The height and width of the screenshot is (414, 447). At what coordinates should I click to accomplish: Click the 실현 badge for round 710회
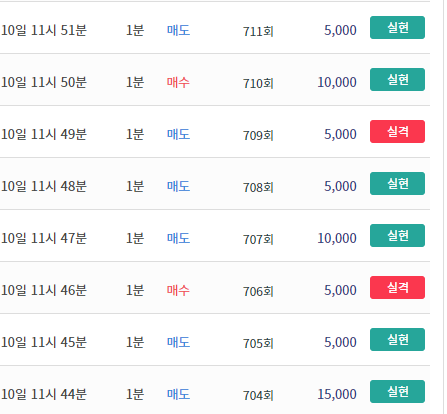pyautogui.click(x=397, y=80)
